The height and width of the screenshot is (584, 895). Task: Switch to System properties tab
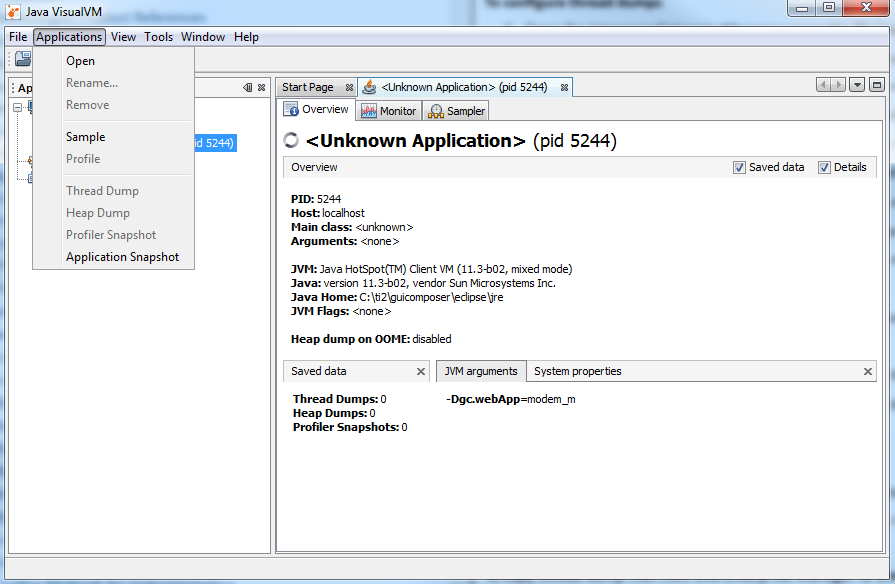pos(578,371)
